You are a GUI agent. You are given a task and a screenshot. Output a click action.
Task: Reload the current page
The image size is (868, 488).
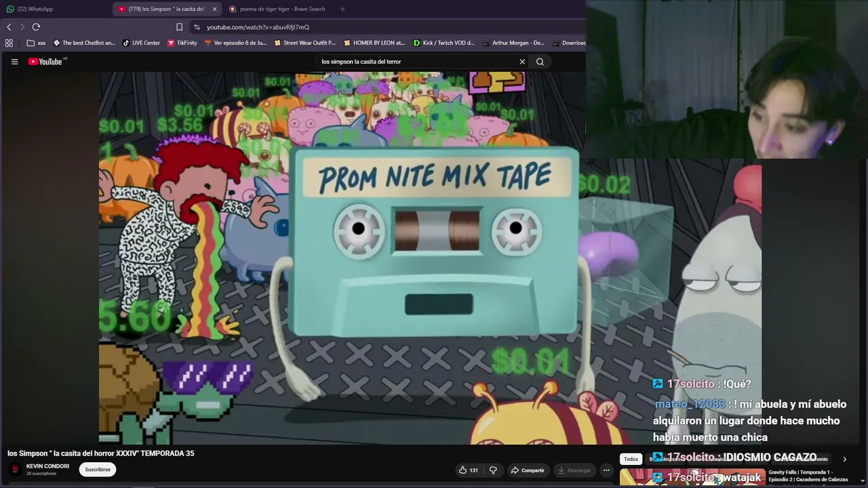coord(36,27)
